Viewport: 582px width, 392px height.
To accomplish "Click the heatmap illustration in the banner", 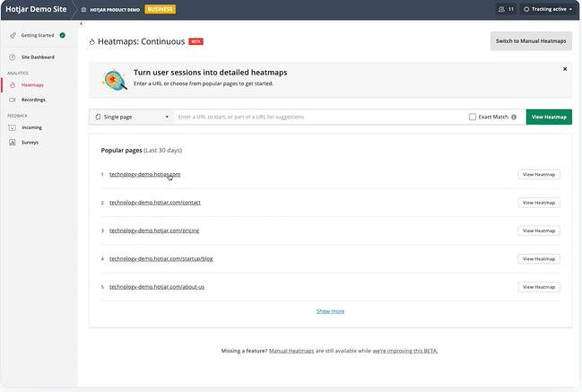I will click(114, 80).
